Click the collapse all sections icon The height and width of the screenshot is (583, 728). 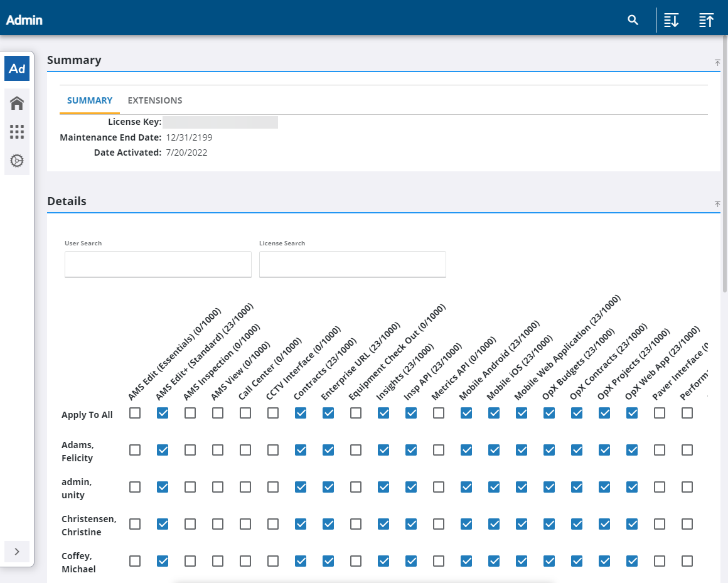coord(706,20)
